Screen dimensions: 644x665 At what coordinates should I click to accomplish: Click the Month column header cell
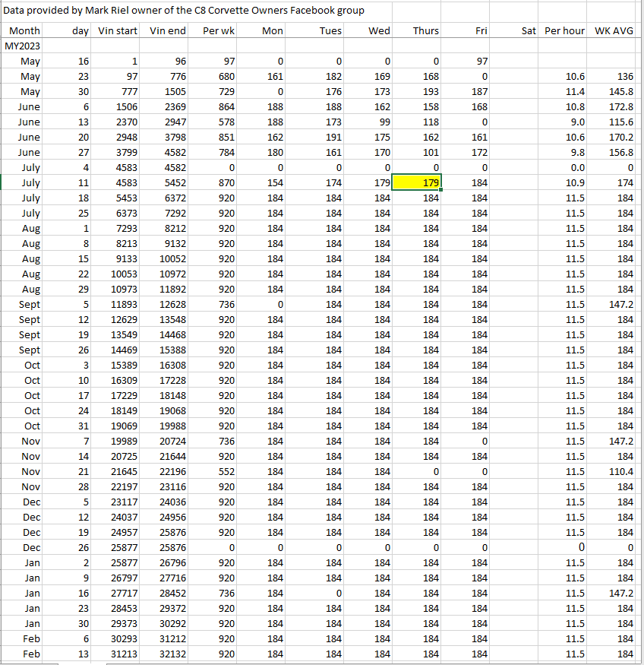(x=24, y=30)
